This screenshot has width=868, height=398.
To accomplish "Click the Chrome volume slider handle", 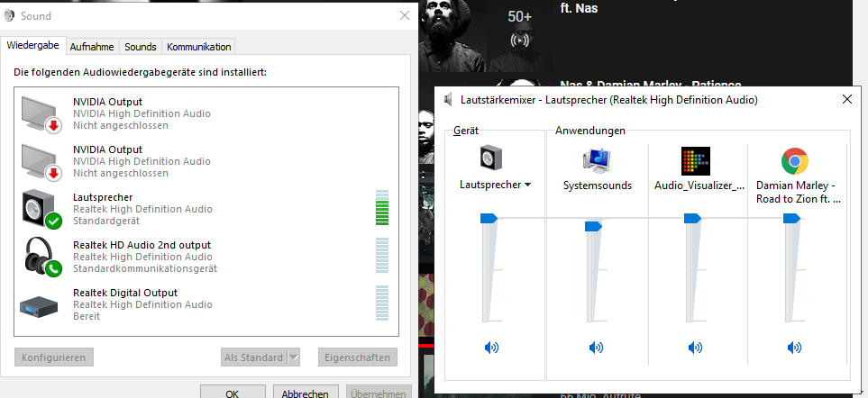I will pos(791,219).
